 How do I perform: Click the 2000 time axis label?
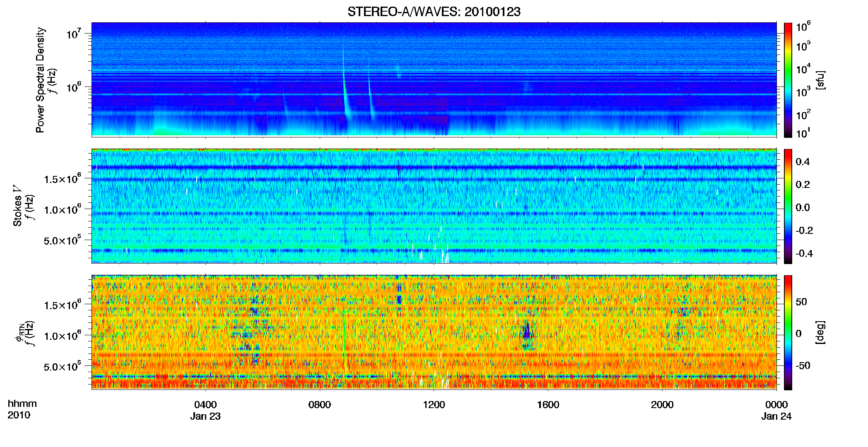pos(662,405)
